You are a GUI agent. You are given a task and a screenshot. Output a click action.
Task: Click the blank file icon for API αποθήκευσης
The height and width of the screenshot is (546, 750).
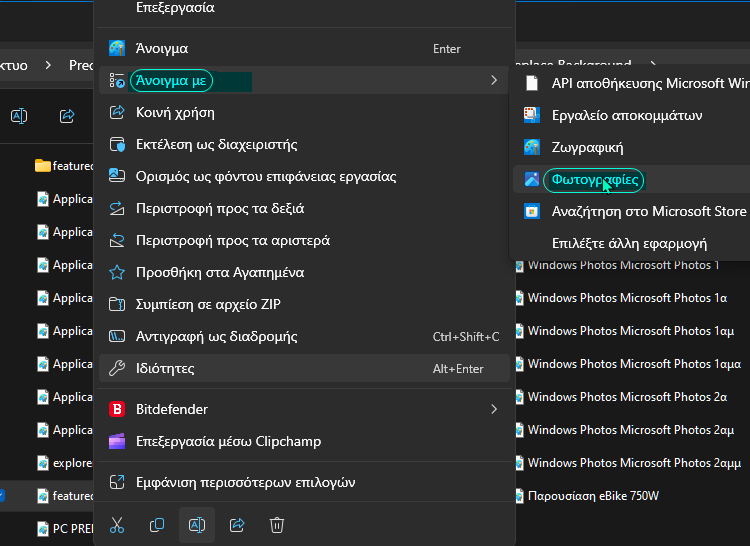(x=532, y=83)
